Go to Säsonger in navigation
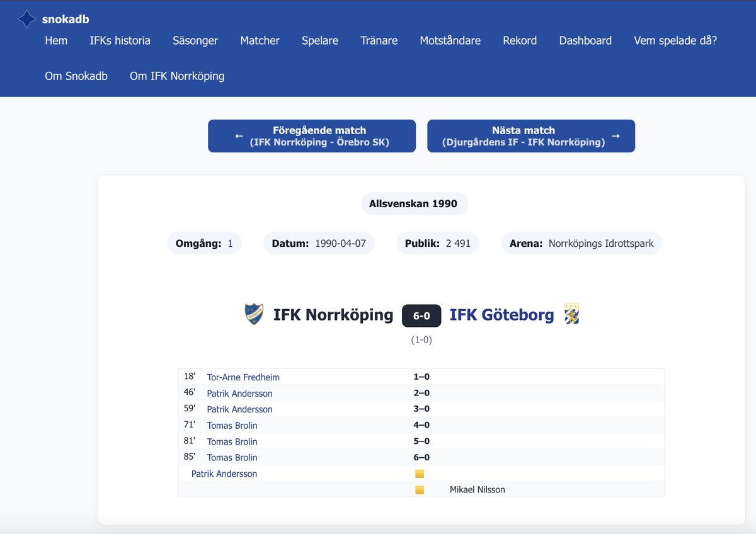The height and width of the screenshot is (534, 756). (195, 40)
